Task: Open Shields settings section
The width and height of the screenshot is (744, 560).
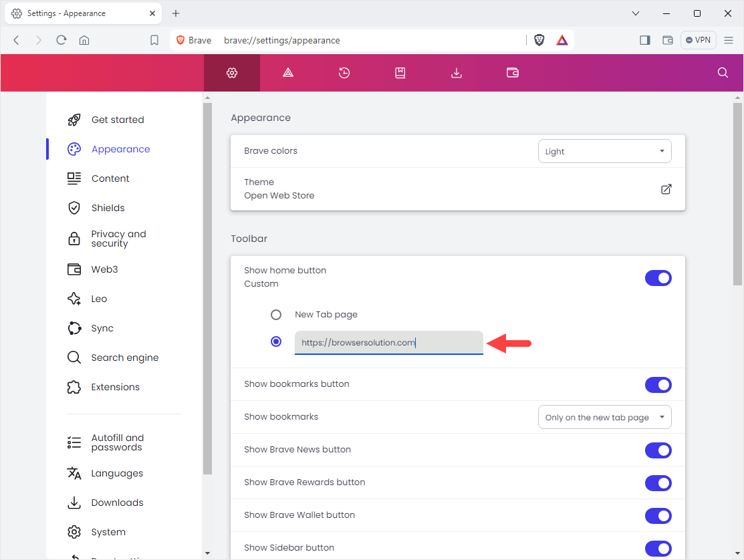Action: [x=108, y=208]
